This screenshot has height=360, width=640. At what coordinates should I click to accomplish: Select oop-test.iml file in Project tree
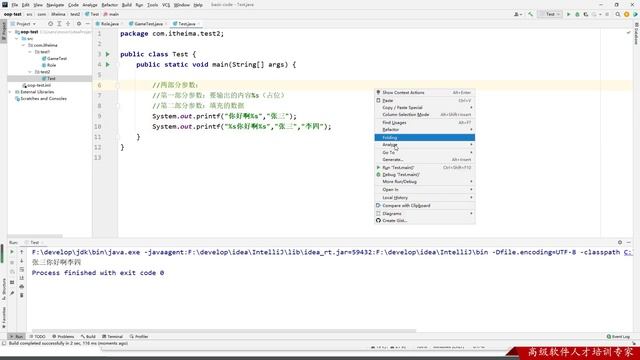click(37, 85)
